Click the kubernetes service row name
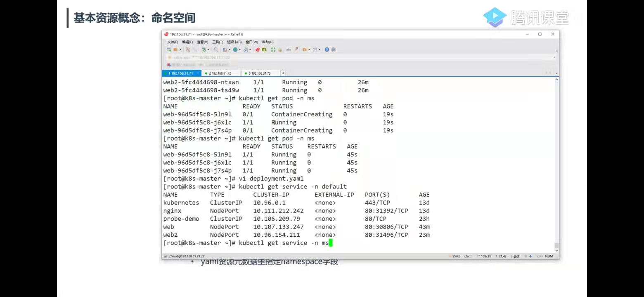Viewport: 644px width, 297px height. click(x=181, y=203)
